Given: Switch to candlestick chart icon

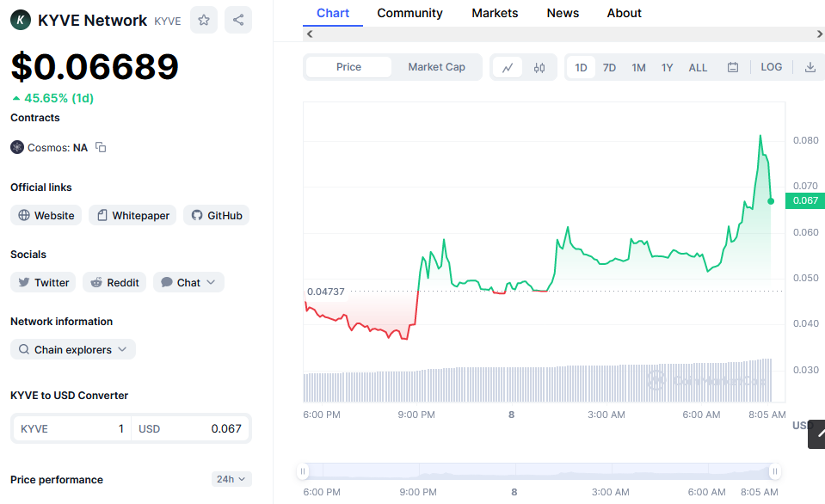Looking at the screenshot, I should (x=539, y=67).
